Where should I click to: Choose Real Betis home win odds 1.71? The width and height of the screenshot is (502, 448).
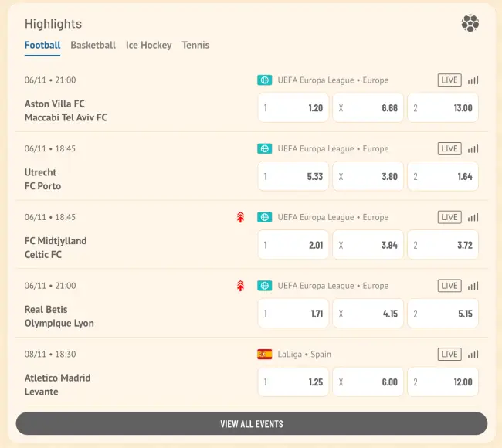pyautogui.click(x=293, y=314)
